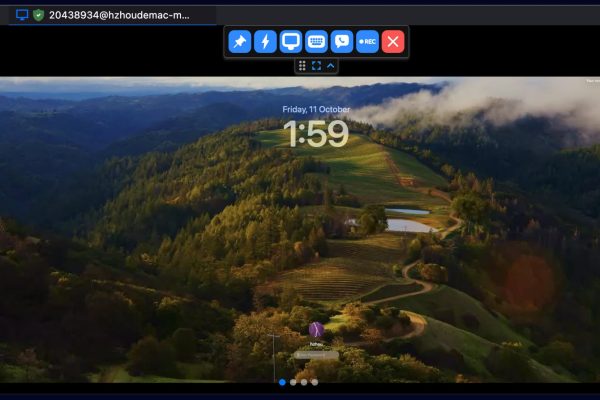Select the second page indicator dot
Screen dimensions: 600x400
pyautogui.click(x=293, y=382)
